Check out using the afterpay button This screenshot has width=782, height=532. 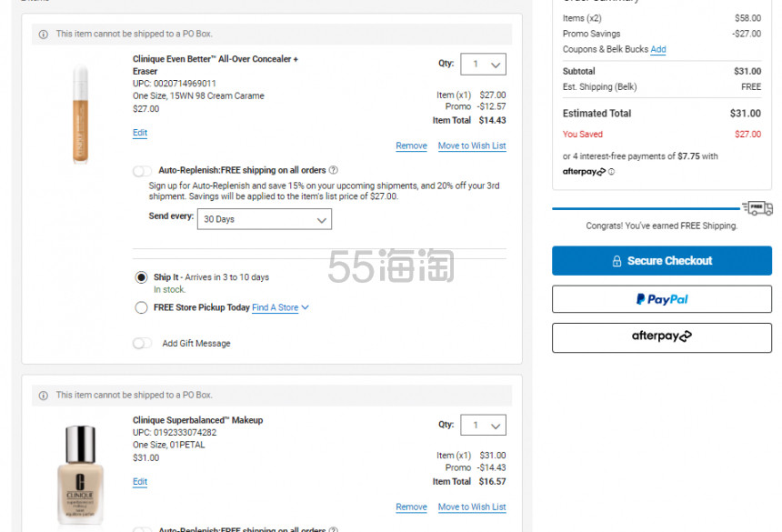point(662,337)
